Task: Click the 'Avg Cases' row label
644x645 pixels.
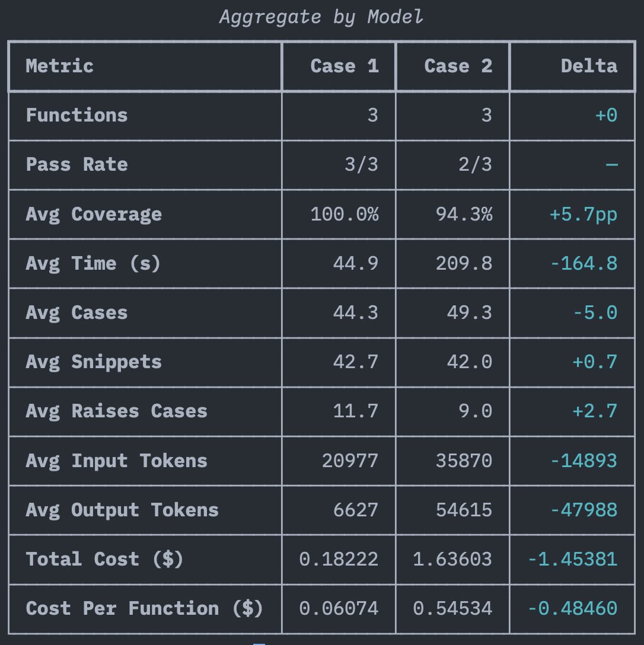Action: point(76,313)
